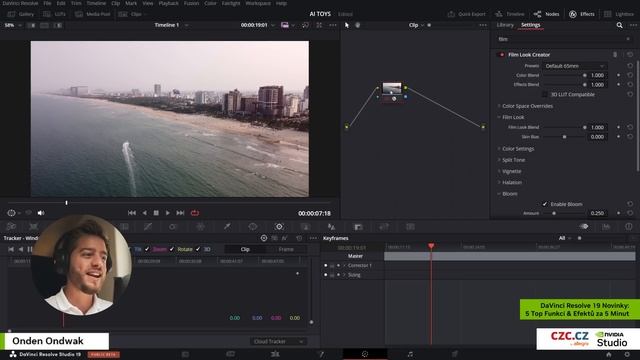
Task: Switch to the Fusion page
Action: (320, 354)
